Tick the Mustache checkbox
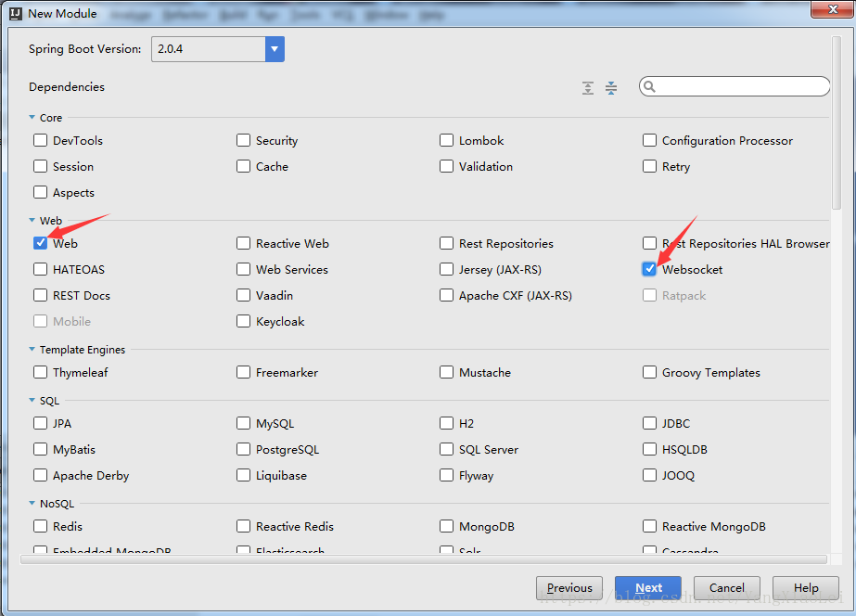 447,372
